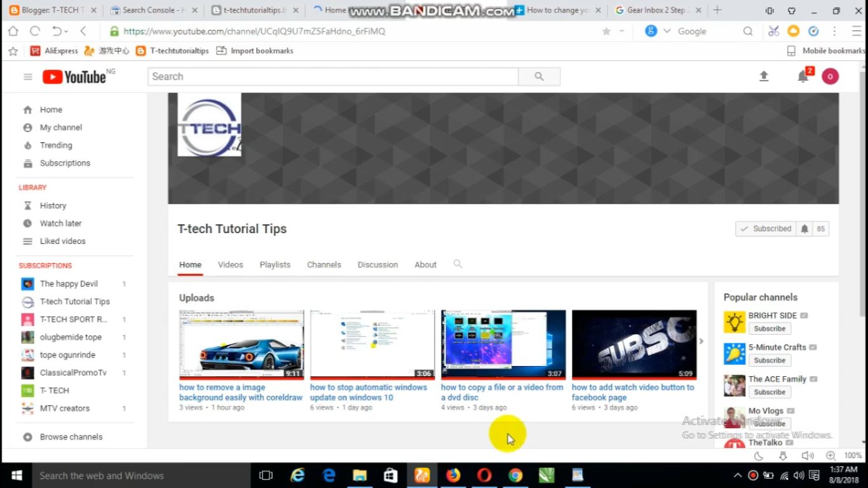Open T-techtutorialtips bookmark
Viewport: 868px width, 488px height.
(x=172, y=51)
